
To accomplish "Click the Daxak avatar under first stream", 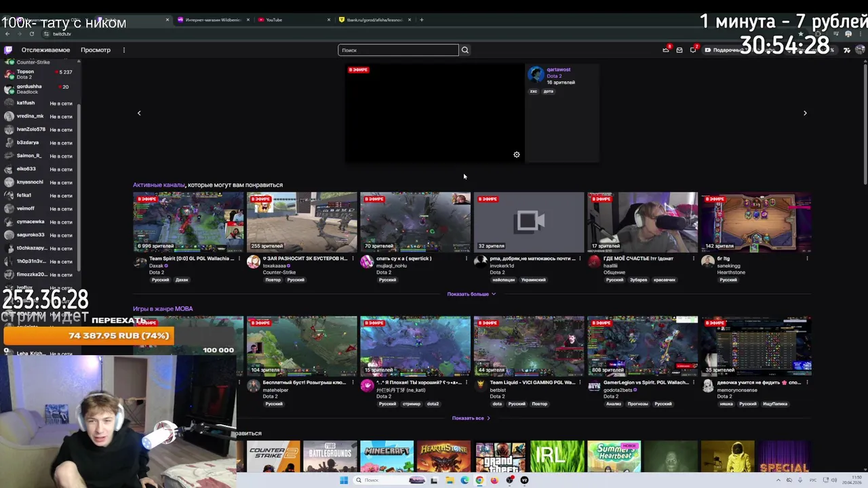I will click(140, 262).
